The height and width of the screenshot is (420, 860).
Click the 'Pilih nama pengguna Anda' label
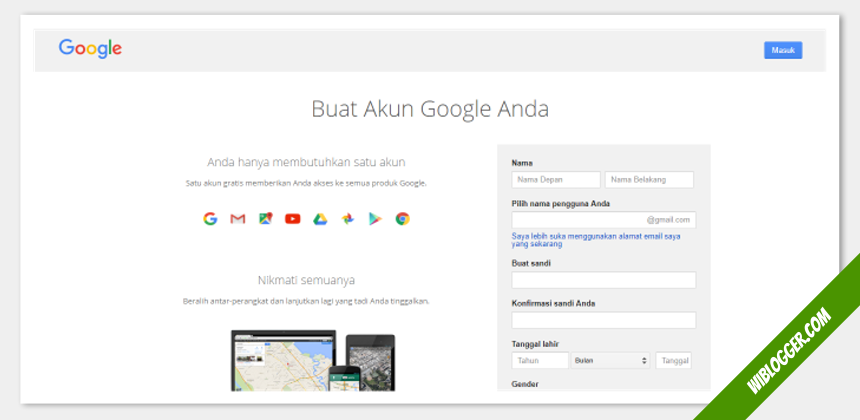pos(561,203)
